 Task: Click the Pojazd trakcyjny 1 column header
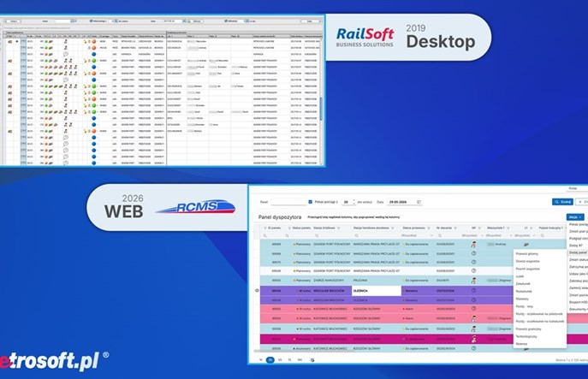click(x=551, y=228)
